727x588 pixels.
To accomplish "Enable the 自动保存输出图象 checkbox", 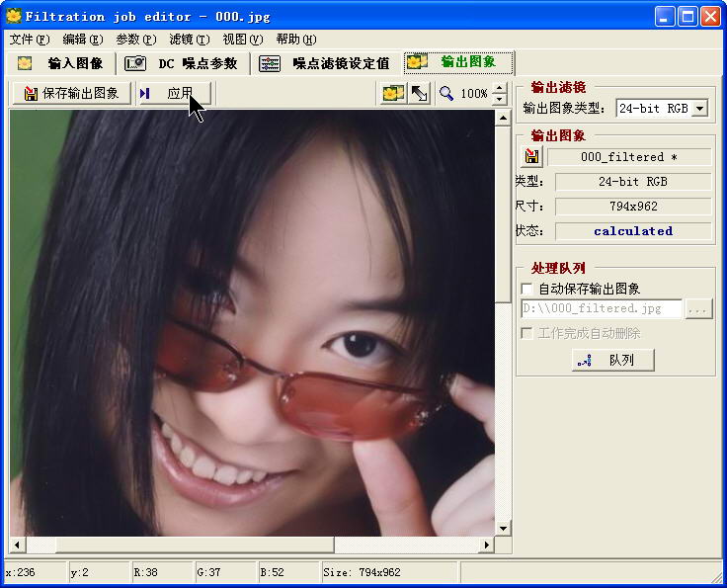I will click(527, 289).
